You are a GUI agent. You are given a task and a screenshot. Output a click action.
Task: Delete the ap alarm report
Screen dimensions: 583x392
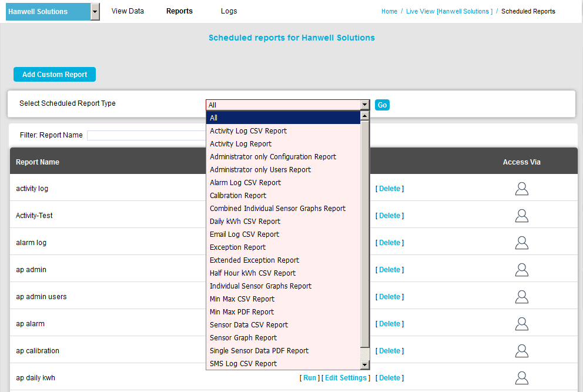coord(389,324)
